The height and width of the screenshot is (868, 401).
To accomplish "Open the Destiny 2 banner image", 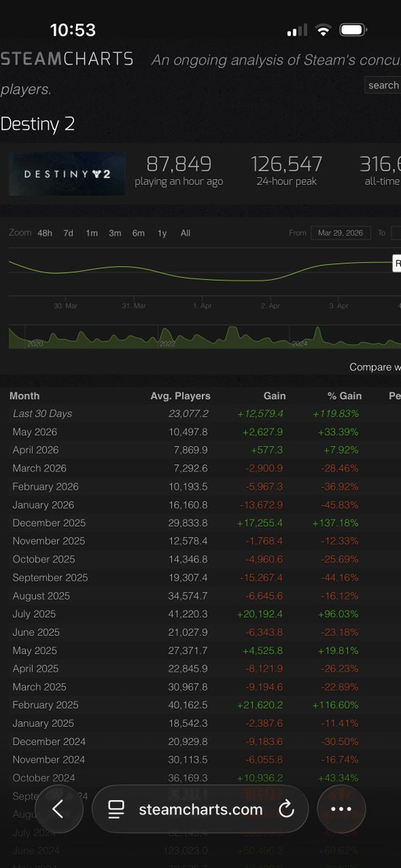I will coord(67,174).
